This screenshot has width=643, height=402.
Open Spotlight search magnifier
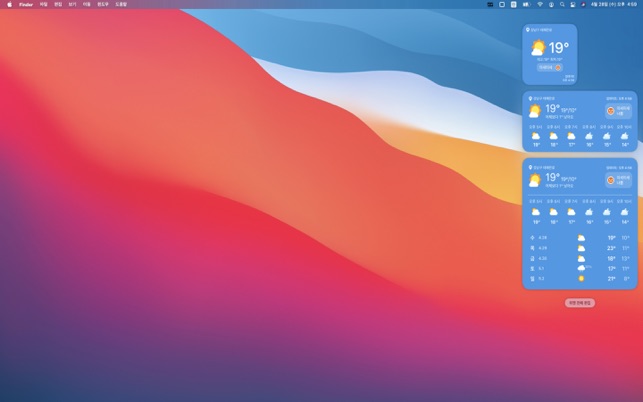point(562,5)
